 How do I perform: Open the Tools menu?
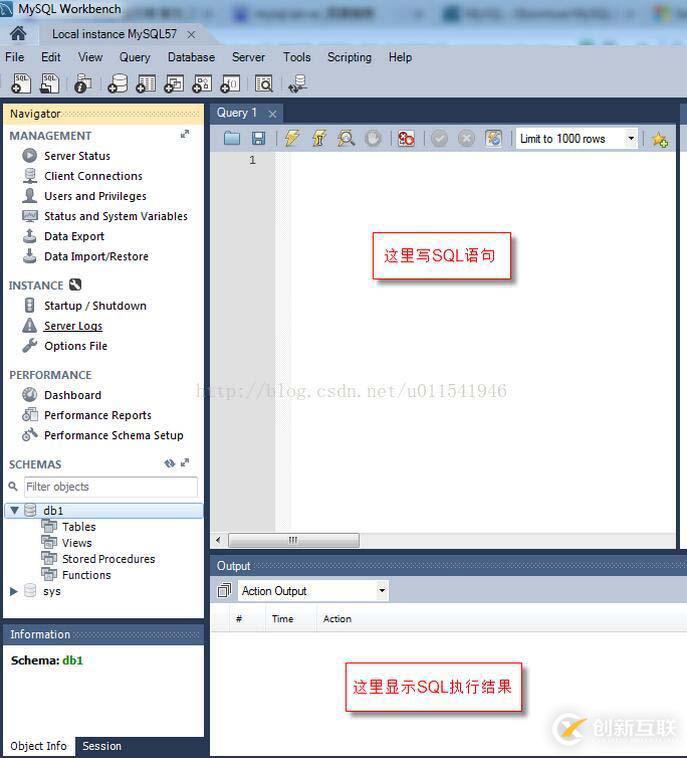[297, 57]
